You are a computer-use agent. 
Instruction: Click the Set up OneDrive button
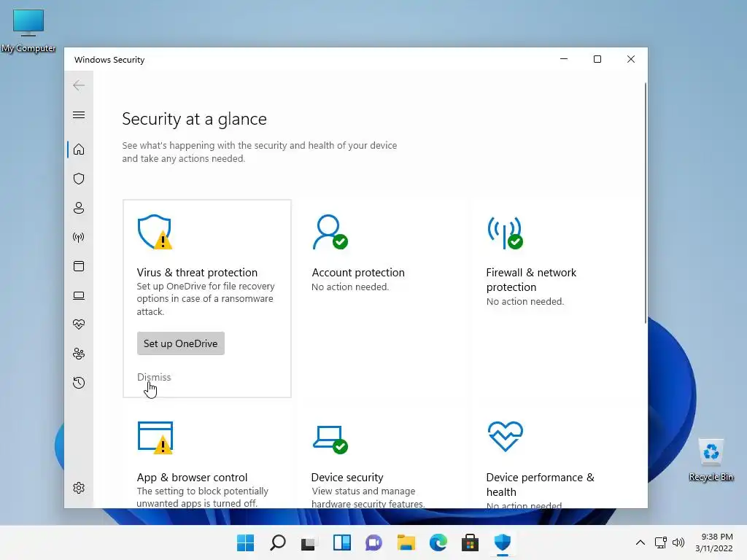[181, 343]
